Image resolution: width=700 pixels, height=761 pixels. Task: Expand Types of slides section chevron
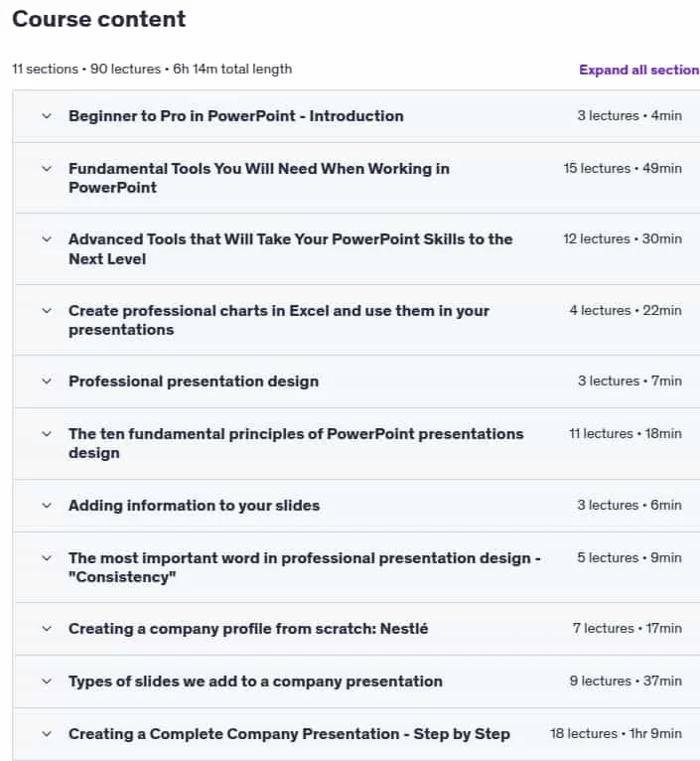[x=47, y=682]
